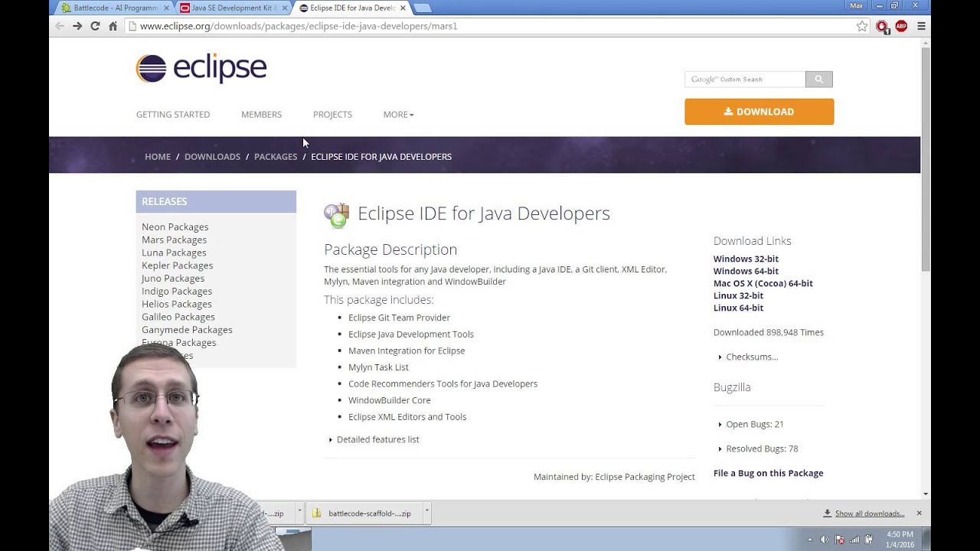Open the Chrome hamburger menu
The height and width of the screenshot is (551, 980).
(x=921, y=26)
